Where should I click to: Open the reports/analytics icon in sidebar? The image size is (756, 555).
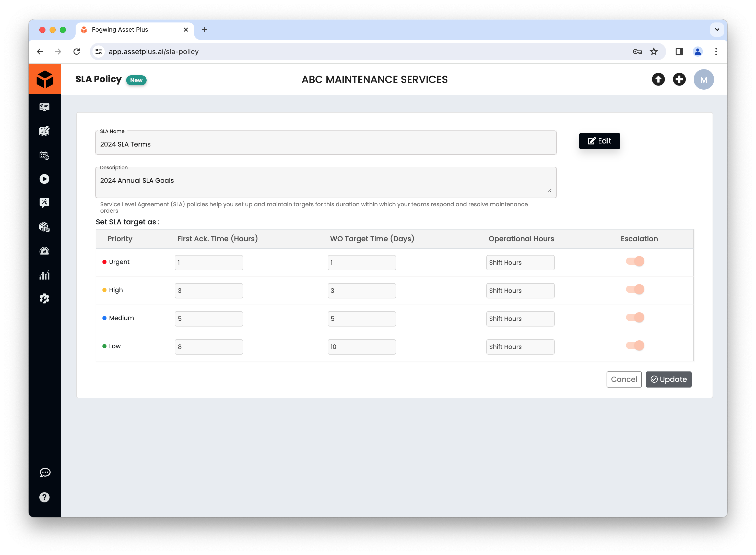(x=45, y=275)
